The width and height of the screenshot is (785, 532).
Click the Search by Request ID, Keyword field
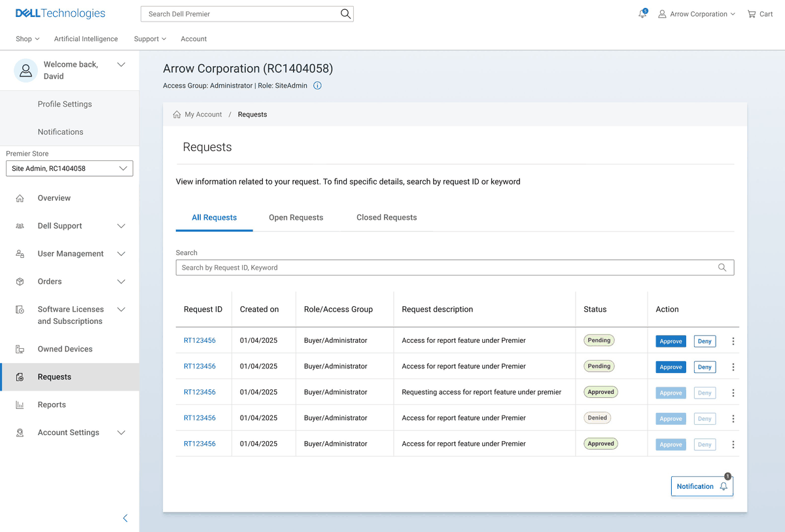click(455, 268)
